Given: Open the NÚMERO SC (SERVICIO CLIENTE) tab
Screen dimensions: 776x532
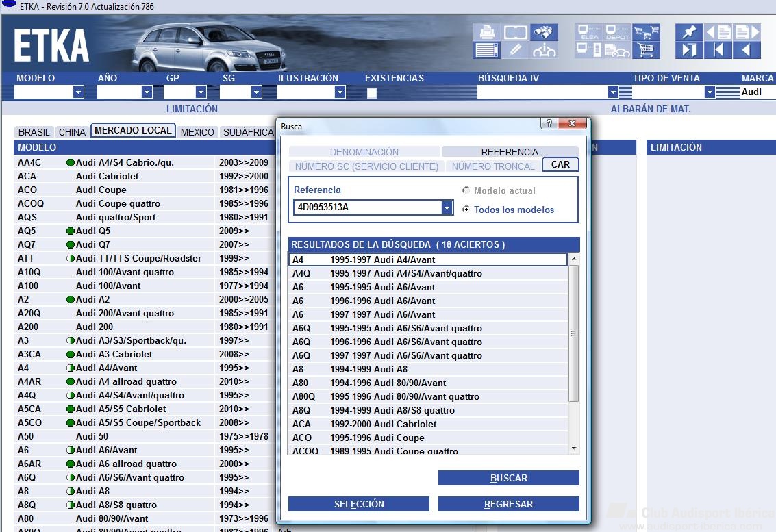Looking at the screenshot, I should pyautogui.click(x=366, y=166).
